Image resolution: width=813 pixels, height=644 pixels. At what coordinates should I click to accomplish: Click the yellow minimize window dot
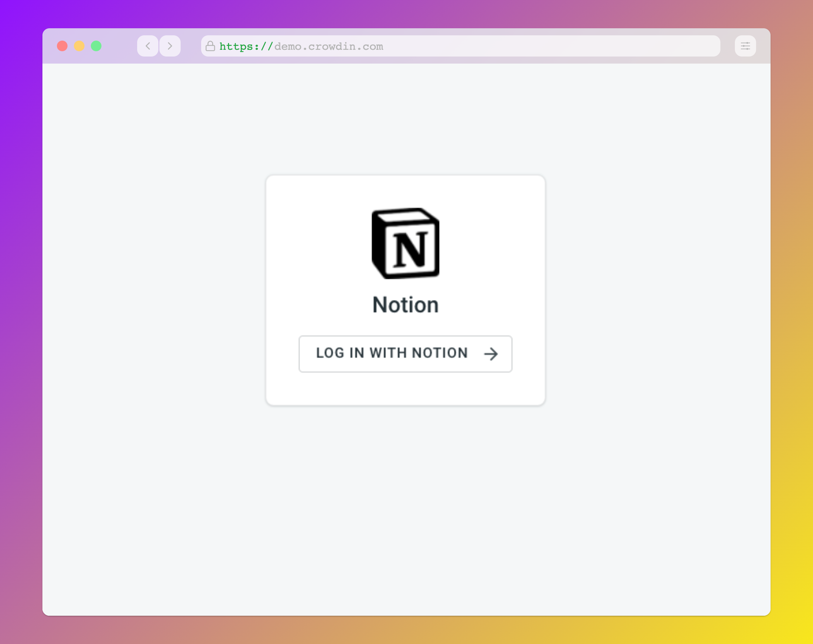79,46
